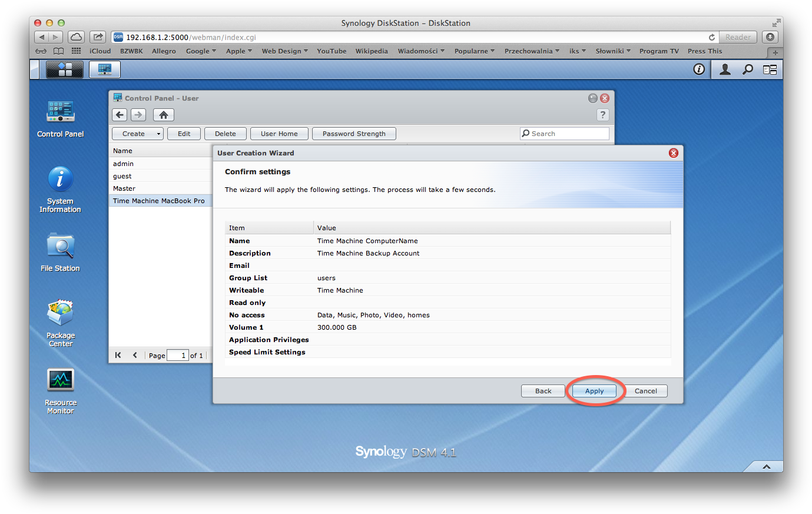Cancel the User Creation Wizard

tap(645, 391)
